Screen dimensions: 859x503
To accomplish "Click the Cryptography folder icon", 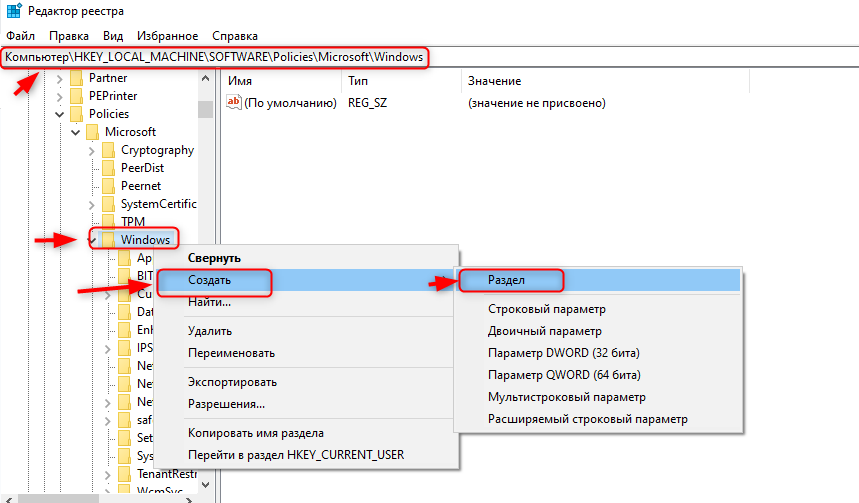I will click(108, 150).
